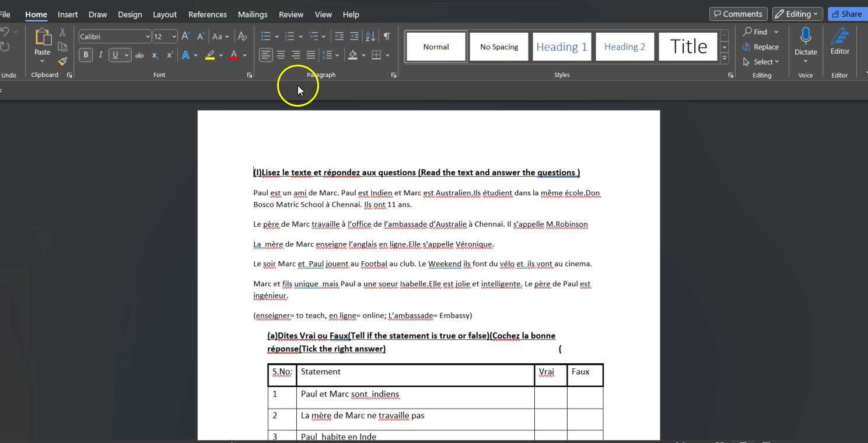
Task: Toggle Bold formatting
Action: (86, 55)
